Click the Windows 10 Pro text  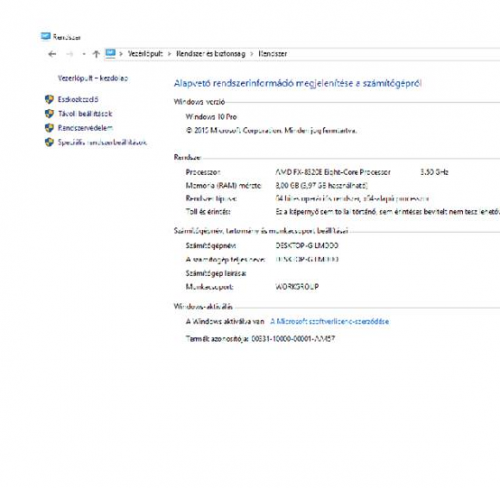pyautogui.click(x=211, y=117)
